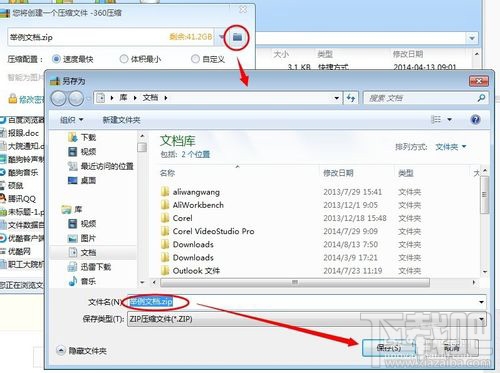The width and height of the screenshot is (500, 373).
Task: Select 桌面 in the navigation pane
Action: click(82, 180)
